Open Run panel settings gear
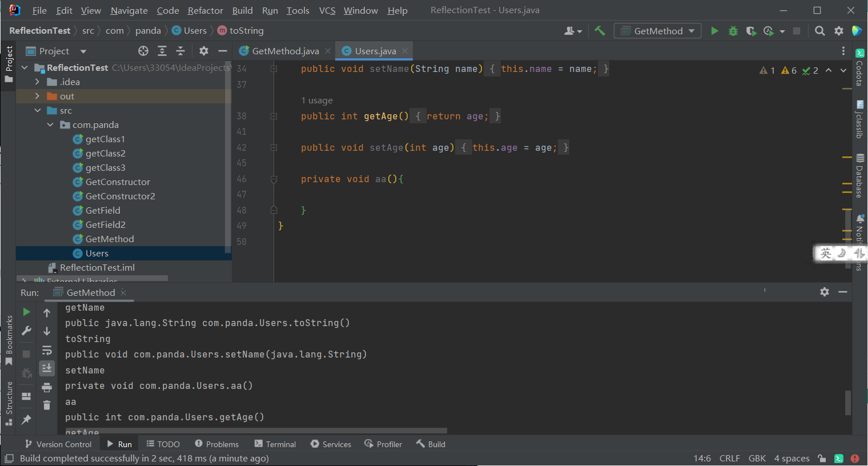868x466 pixels. [825, 292]
